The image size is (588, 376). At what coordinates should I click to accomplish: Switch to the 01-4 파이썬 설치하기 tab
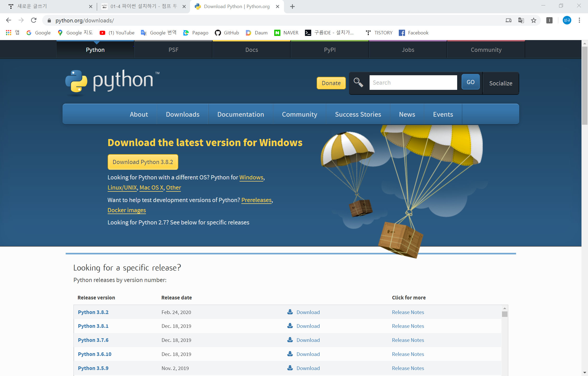[x=143, y=7]
